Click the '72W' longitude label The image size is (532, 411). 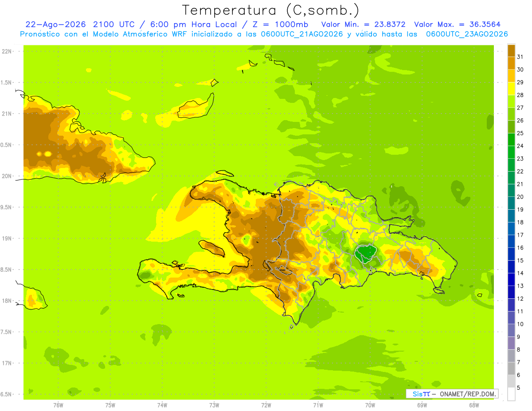266,405
